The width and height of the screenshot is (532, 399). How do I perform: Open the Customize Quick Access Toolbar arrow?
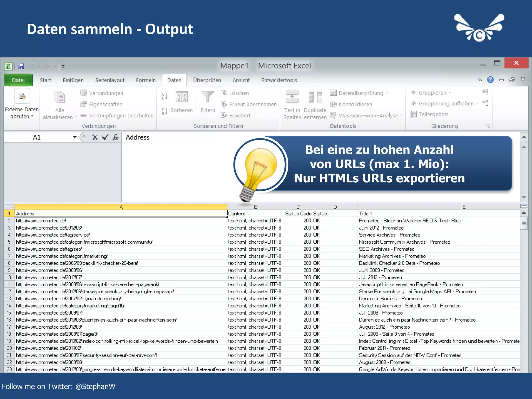[x=63, y=67]
